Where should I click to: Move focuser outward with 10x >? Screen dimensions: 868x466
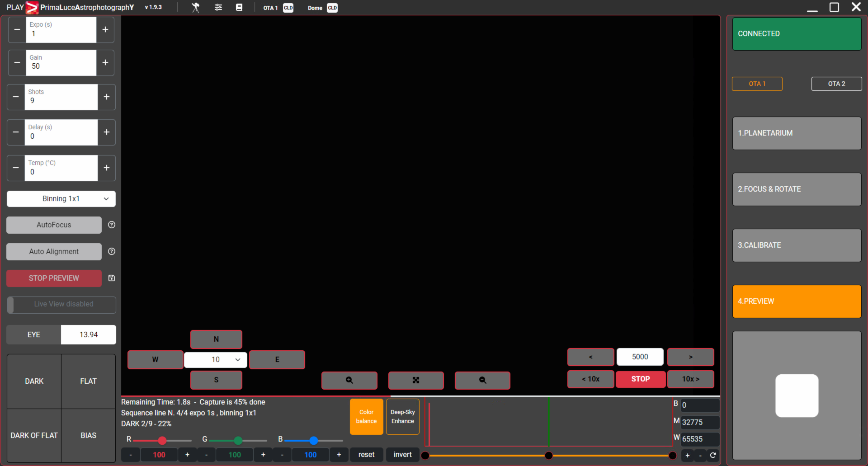point(690,379)
